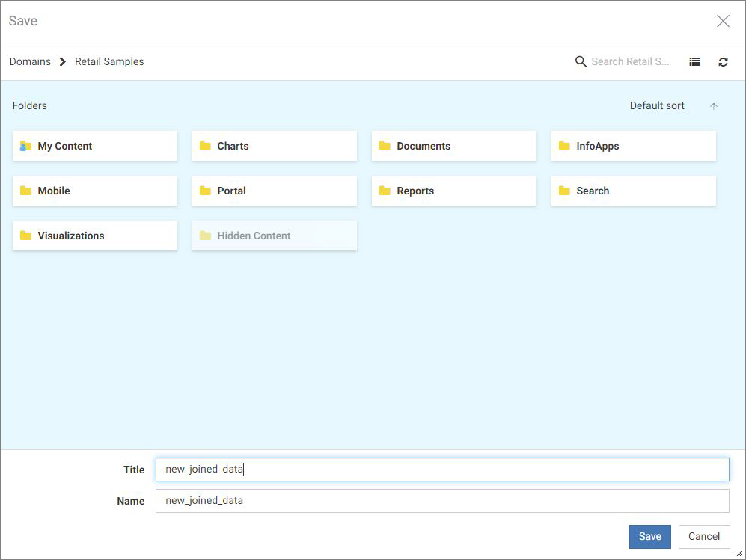Open the Visualizations folder
Viewport: 746px width, 560px height.
(x=95, y=236)
